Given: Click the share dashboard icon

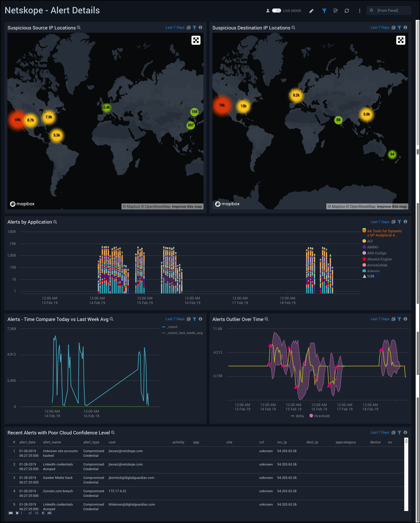Looking at the screenshot, I should (336, 11).
